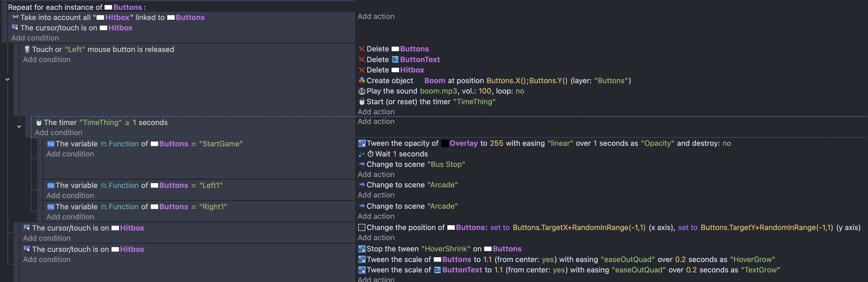Viewport: 868px width, 282px height.
Task: Click the arrow icon for Change to scene Bus Stop
Action: coord(361,164)
